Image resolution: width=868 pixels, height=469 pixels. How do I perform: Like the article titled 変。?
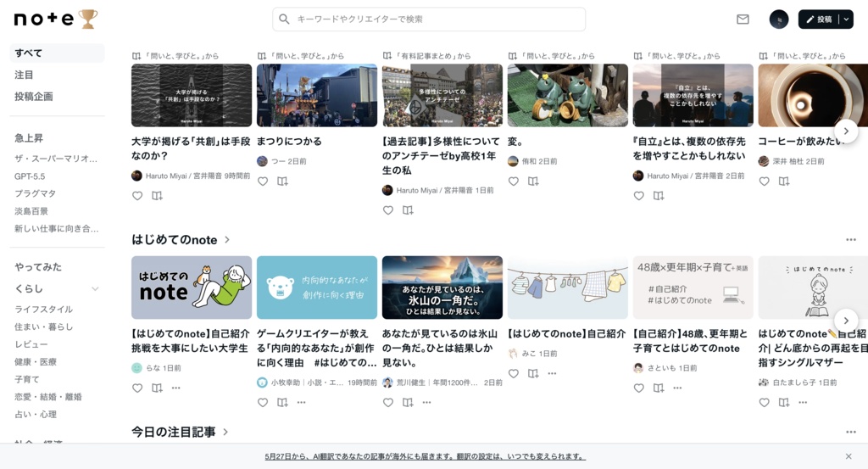click(x=514, y=181)
